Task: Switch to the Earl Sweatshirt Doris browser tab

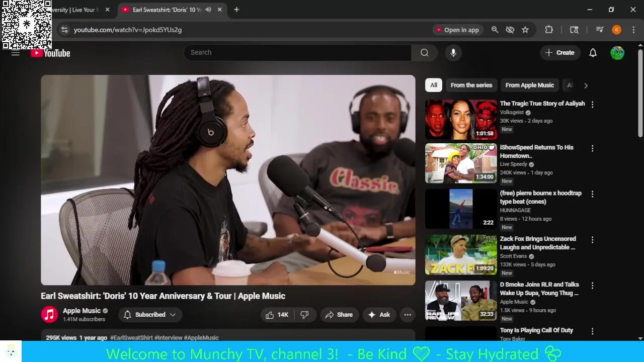Action: tap(166, 10)
